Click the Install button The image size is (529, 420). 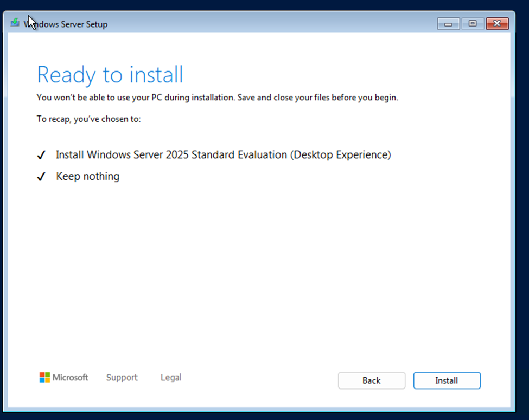click(447, 380)
